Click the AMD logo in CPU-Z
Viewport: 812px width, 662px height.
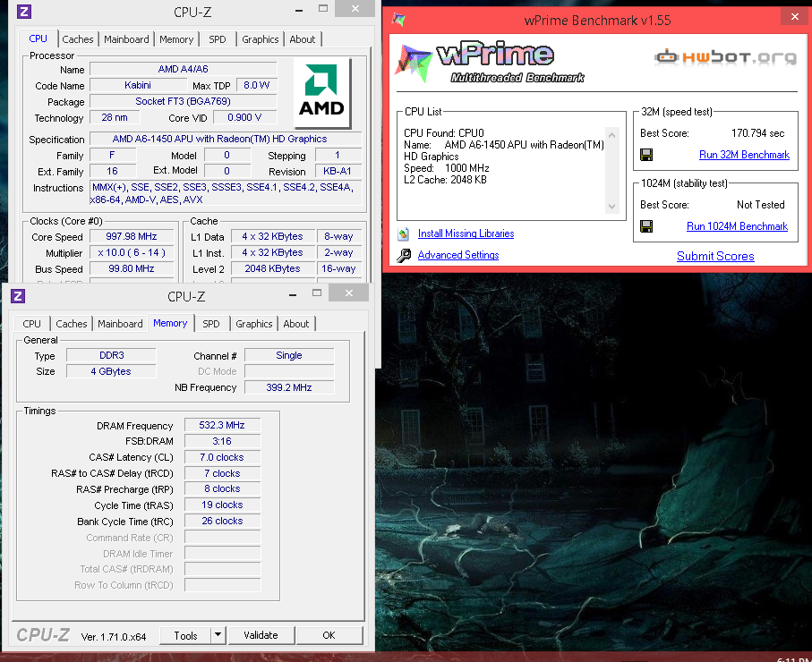[321, 93]
